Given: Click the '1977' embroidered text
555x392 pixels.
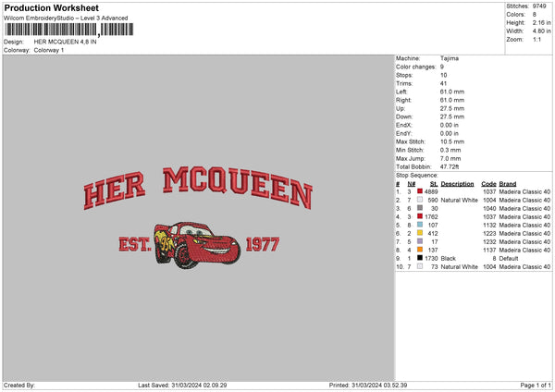Looking at the screenshot, I should [263, 244].
